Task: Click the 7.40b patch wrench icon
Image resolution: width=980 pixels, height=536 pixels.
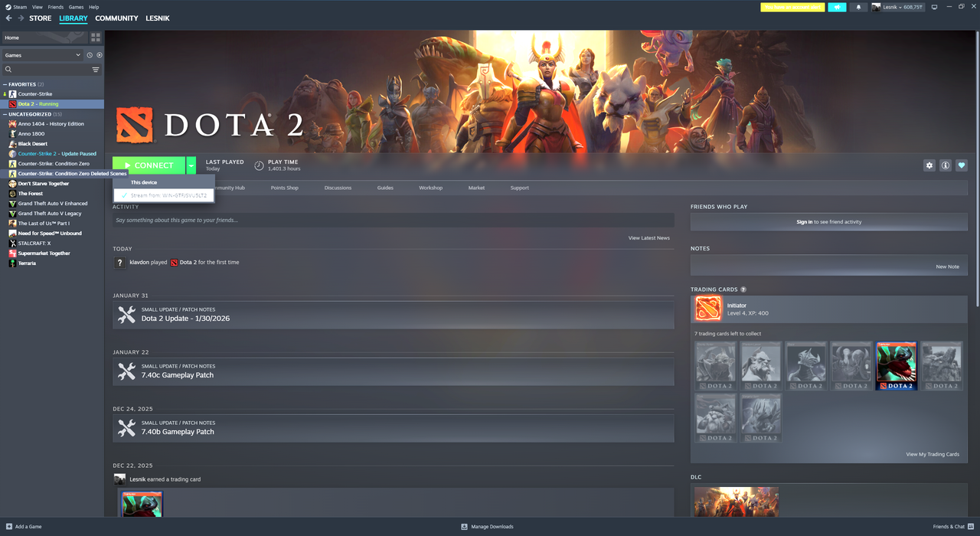Action: pyautogui.click(x=126, y=428)
